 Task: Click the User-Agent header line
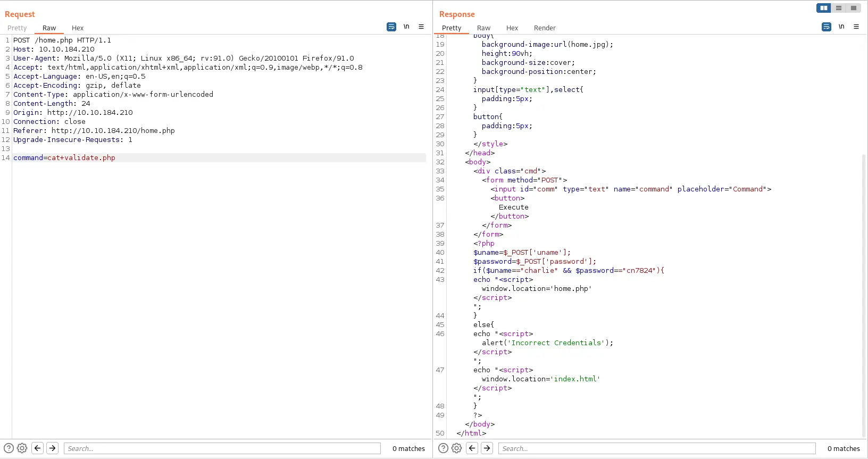tap(183, 59)
